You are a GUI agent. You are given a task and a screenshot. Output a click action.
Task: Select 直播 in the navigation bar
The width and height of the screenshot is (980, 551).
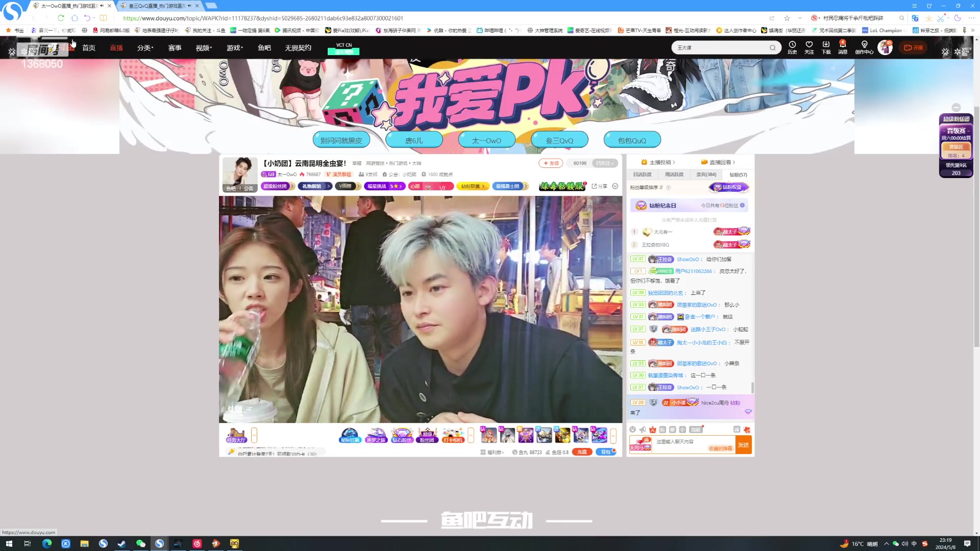(x=116, y=48)
